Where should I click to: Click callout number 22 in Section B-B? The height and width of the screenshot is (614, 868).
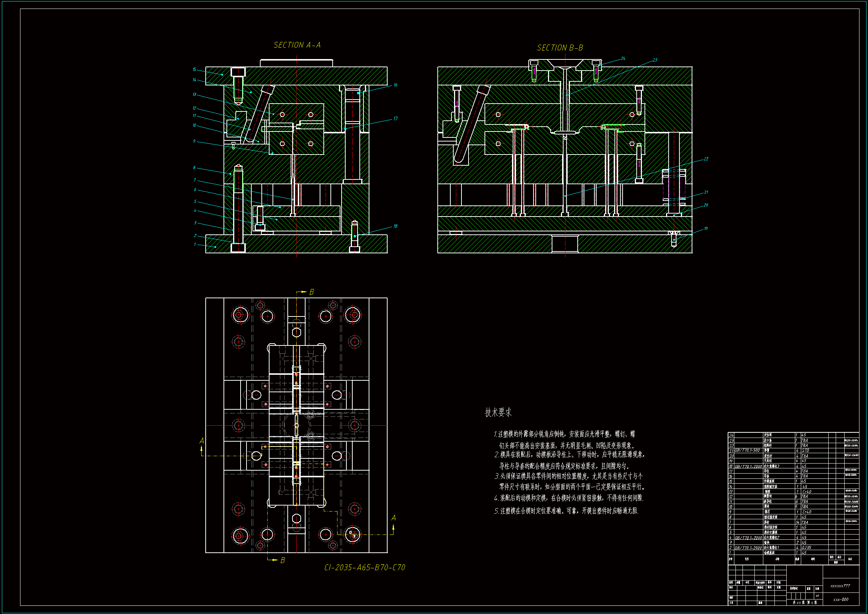[706, 159]
